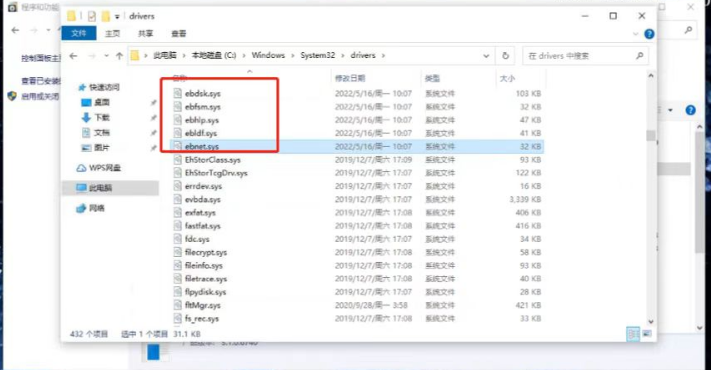Image resolution: width=711 pixels, height=370 pixels.
Task: Refresh the drivers folder view
Action: coord(505,56)
